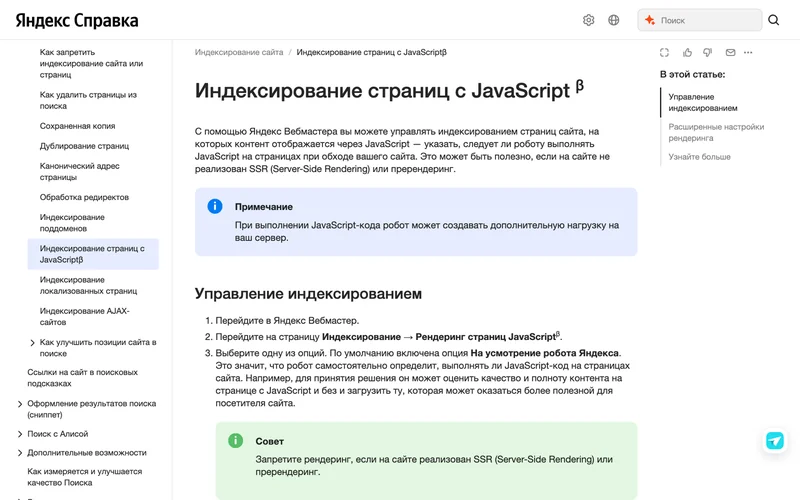800x500 pixels.
Task: Click the blue info icon in Примечание
Action: [215, 206]
